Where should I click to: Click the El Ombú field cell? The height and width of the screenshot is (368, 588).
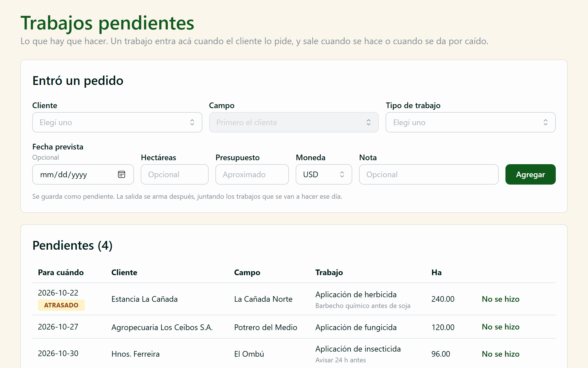[249, 354]
